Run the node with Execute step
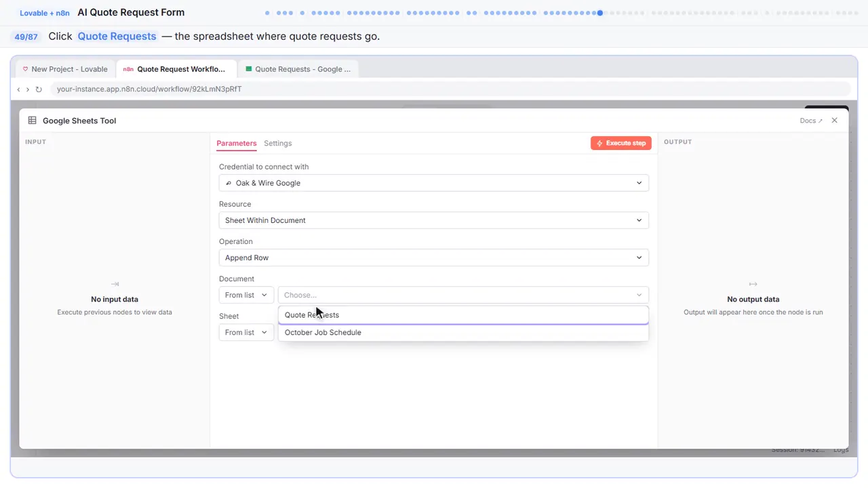Screen dimensions: 868x488 [621, 143]
